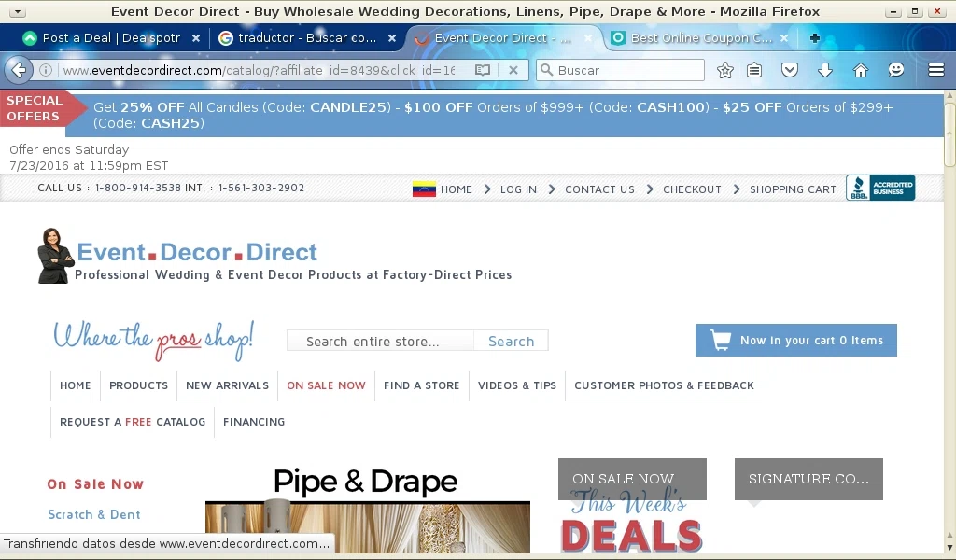Open SHOPPING CART link
This screenshot has height=560, width=956.
point(793,189)
